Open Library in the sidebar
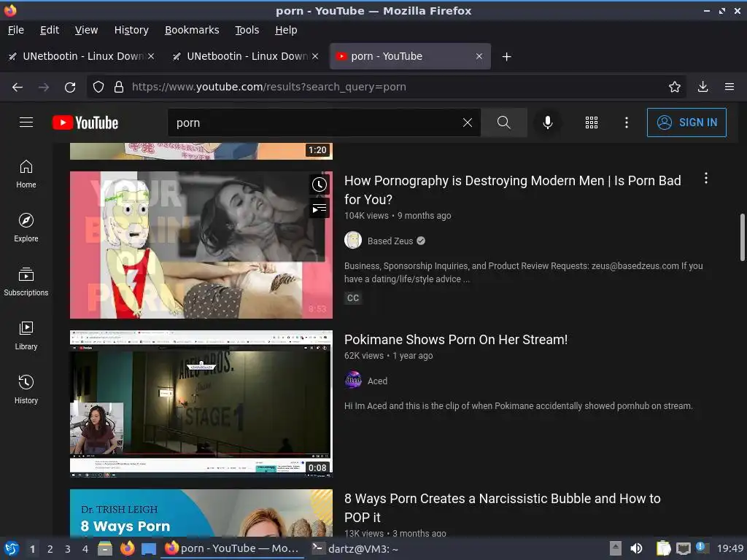 [x=26, y=335]
